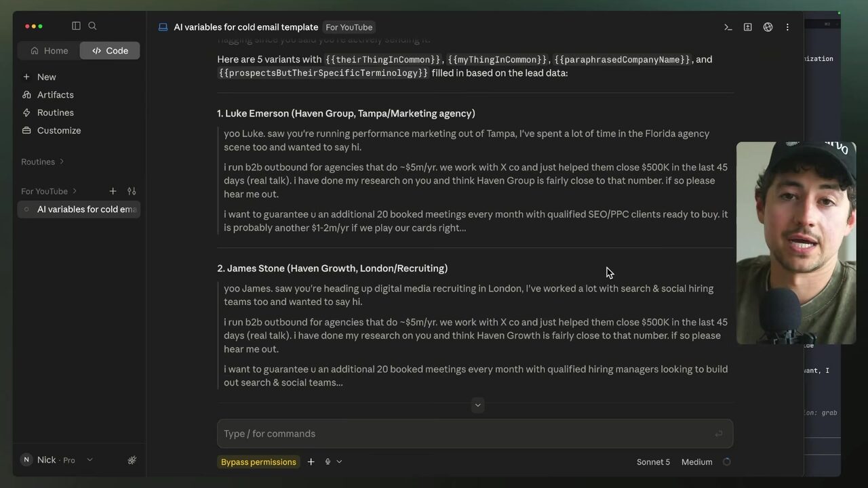Add a new chat with For YouTube plus icon
This screenshot has width=868, height=488.
click(113, 191)
